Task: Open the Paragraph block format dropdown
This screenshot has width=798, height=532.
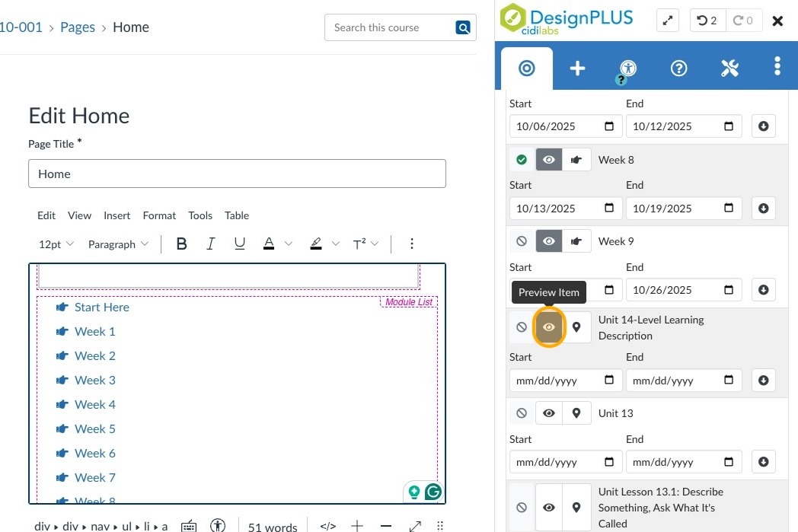Action: coord(118,244)
